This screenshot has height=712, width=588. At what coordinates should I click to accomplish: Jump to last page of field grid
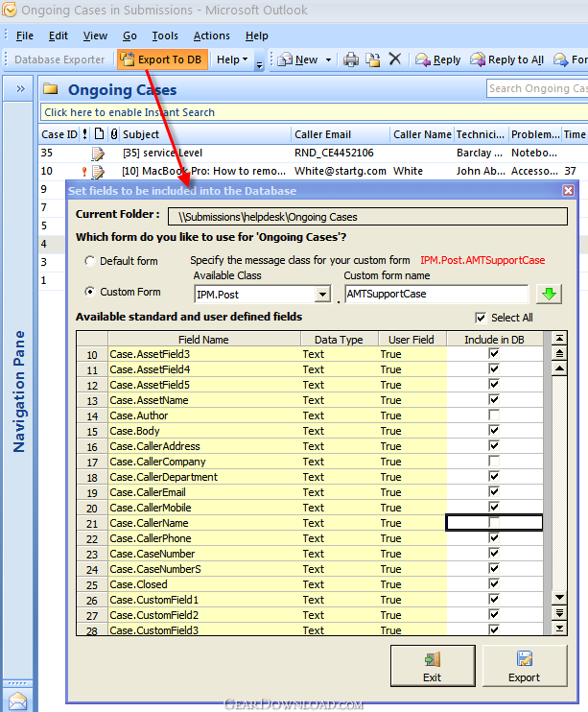pyautogui.click(x=559, y=629)
